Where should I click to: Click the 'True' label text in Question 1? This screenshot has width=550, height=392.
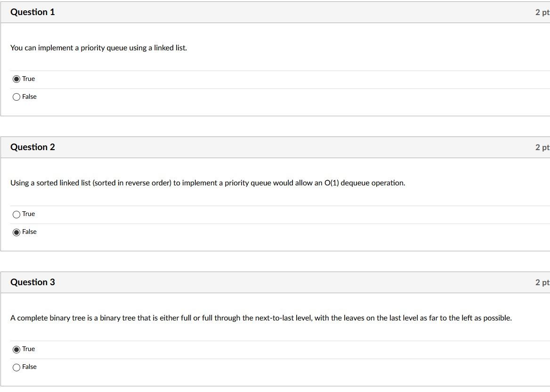pos(28,79)
